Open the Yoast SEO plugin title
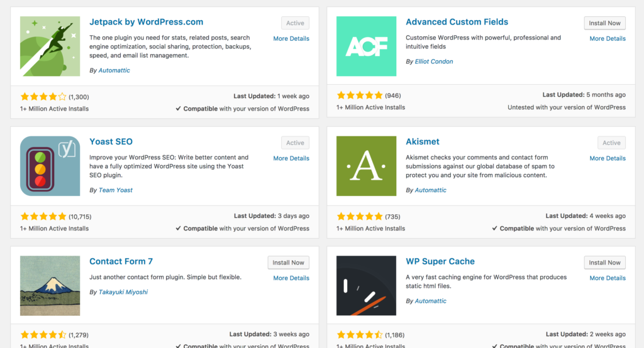 tap(111, 141)
